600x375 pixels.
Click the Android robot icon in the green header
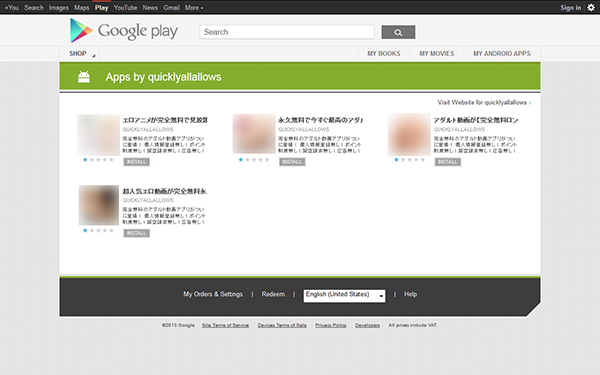pyautogui.click(x=84, y=77)
